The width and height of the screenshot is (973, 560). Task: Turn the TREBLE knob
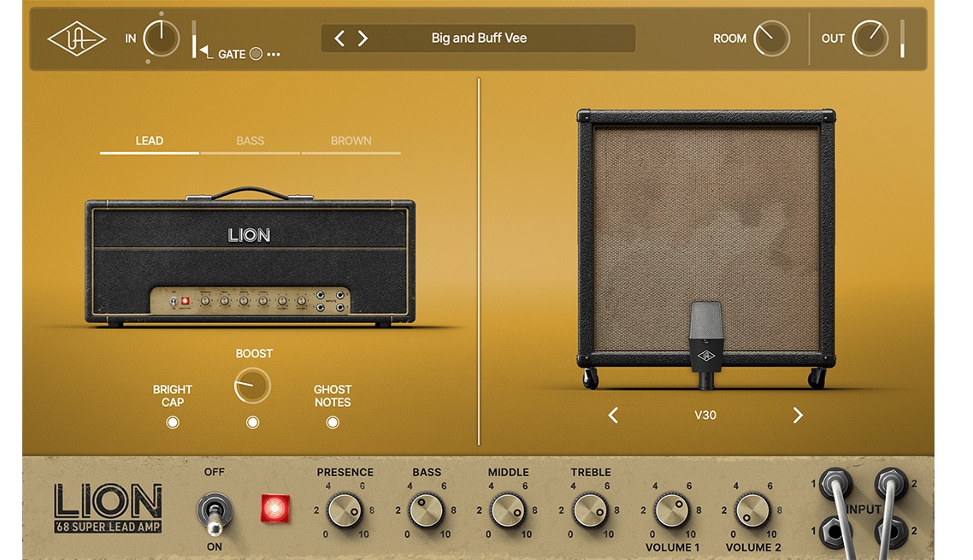(x=590, y=510)
